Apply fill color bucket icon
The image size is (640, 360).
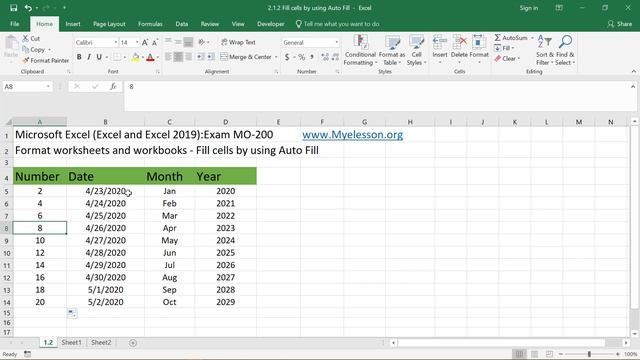(x=135, y=58)
